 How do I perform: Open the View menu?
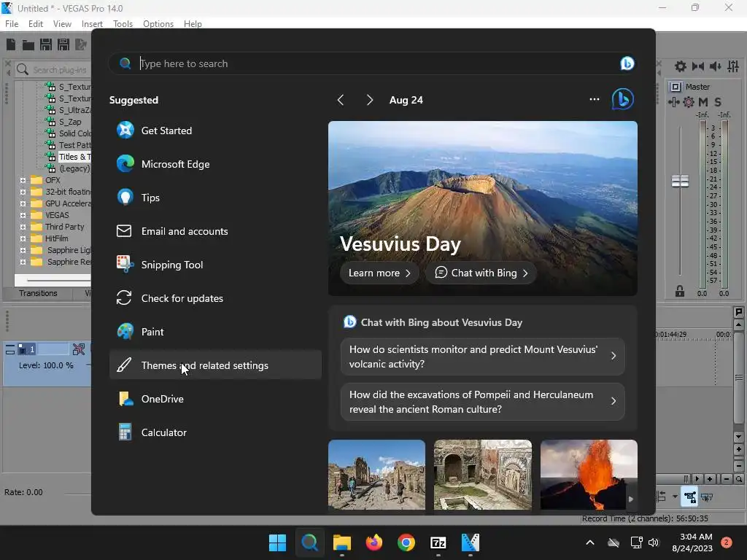tap(62, 24)
